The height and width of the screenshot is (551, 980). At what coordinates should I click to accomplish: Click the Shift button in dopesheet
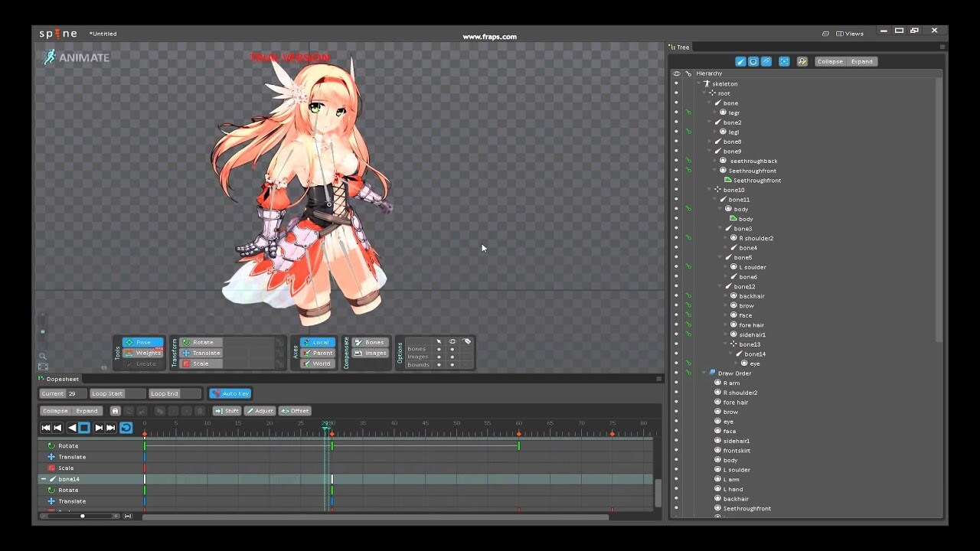(227, 411)
